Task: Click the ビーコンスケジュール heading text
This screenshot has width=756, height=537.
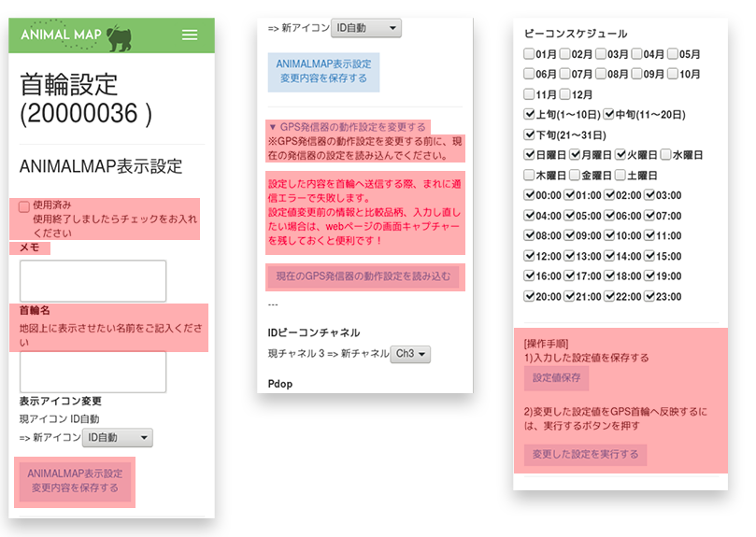Action: (x=576, y=34)
